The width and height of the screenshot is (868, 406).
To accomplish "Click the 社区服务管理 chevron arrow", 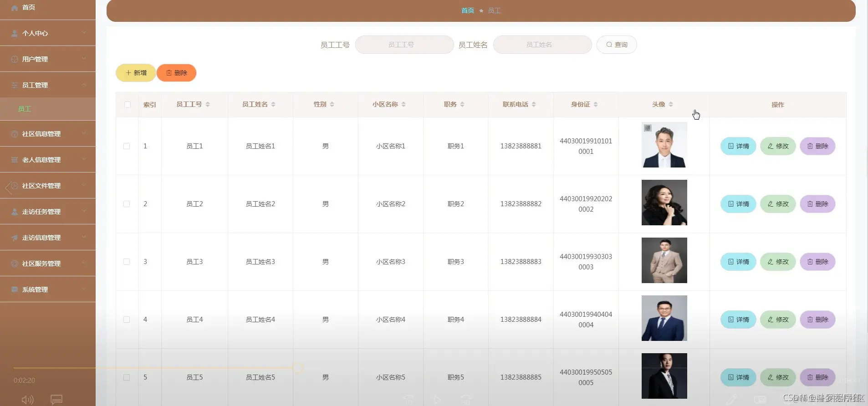I will pos(84,263).
